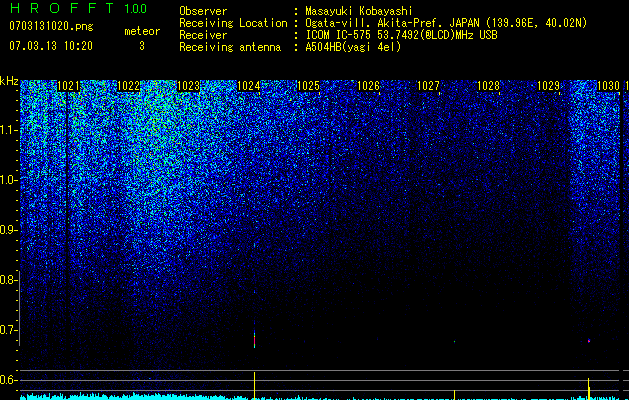Click the yellow intensity spike near 1030

(588, 388)
